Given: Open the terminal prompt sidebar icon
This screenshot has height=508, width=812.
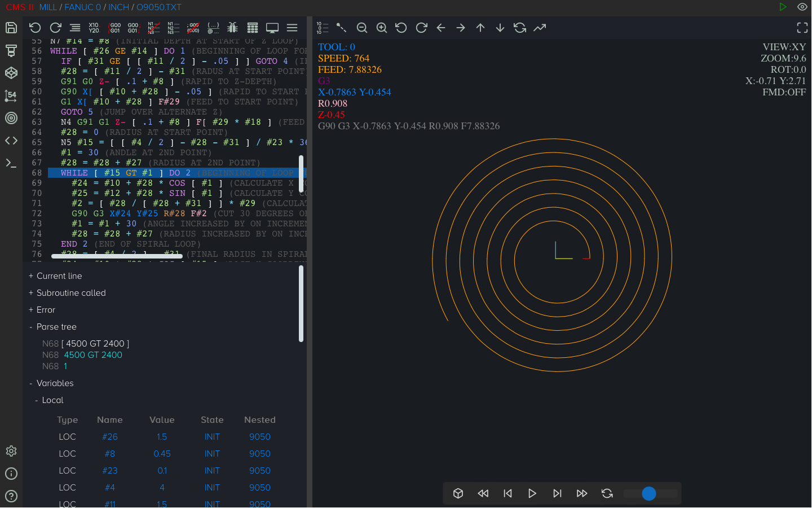Looking at the screenshot, I should [x=11, y=163].
